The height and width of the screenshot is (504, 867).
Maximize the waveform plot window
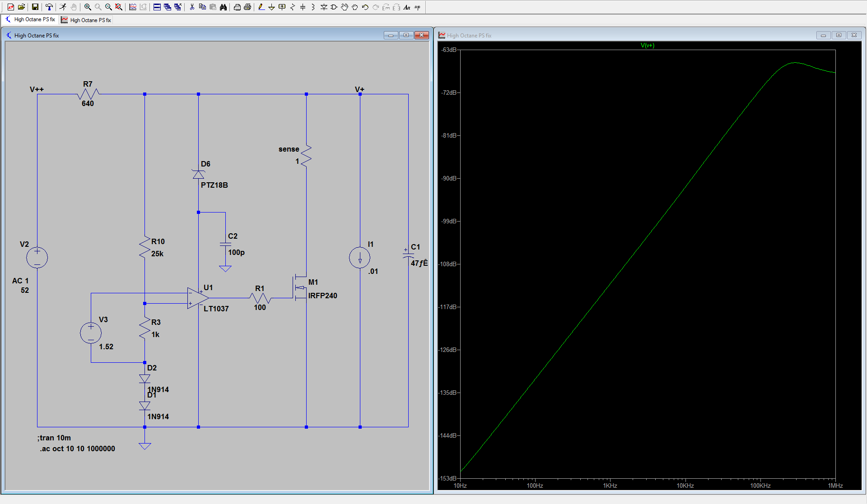[839, 35]
